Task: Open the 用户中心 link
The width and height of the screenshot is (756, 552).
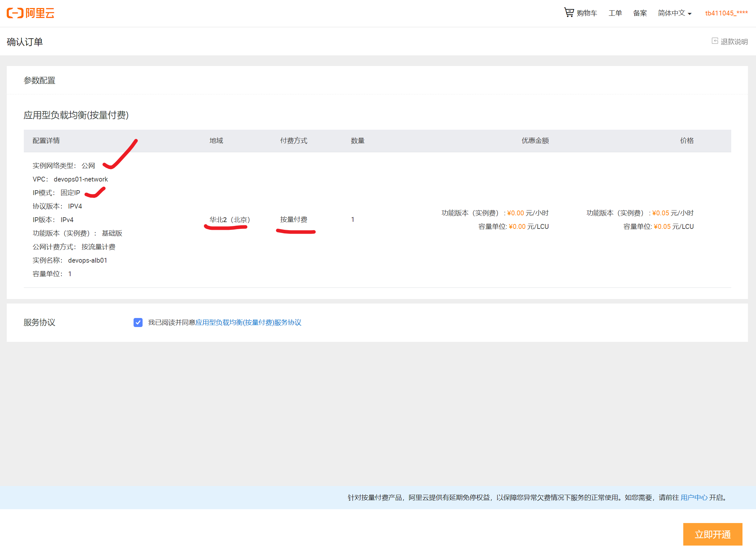Action: point(694,498)
